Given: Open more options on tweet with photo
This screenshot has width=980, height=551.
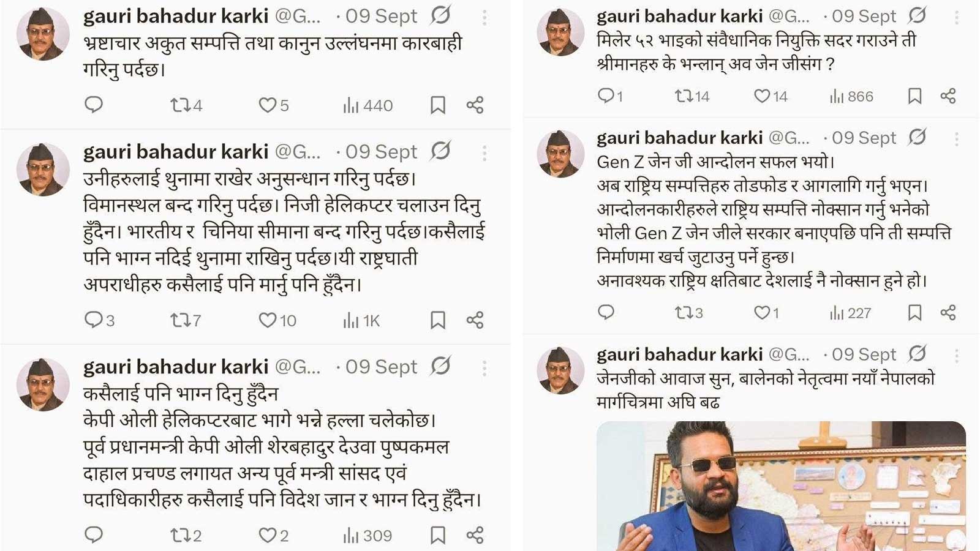Looking at the screenshot, I should (x=957, y=355).
